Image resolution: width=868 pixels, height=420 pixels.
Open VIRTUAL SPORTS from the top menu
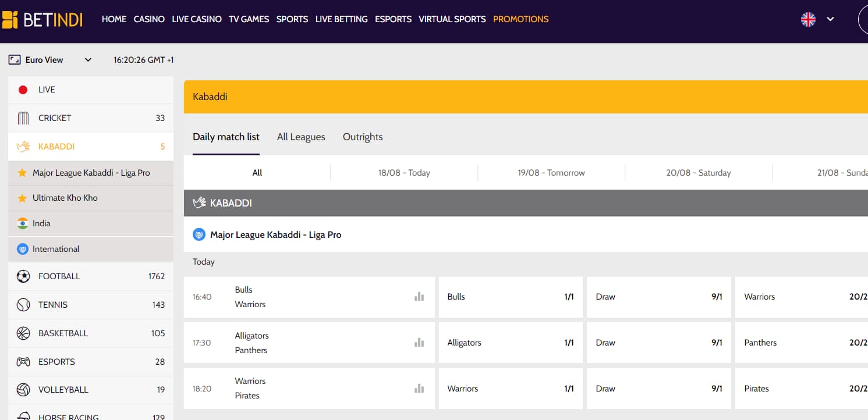tap(452, 19)
